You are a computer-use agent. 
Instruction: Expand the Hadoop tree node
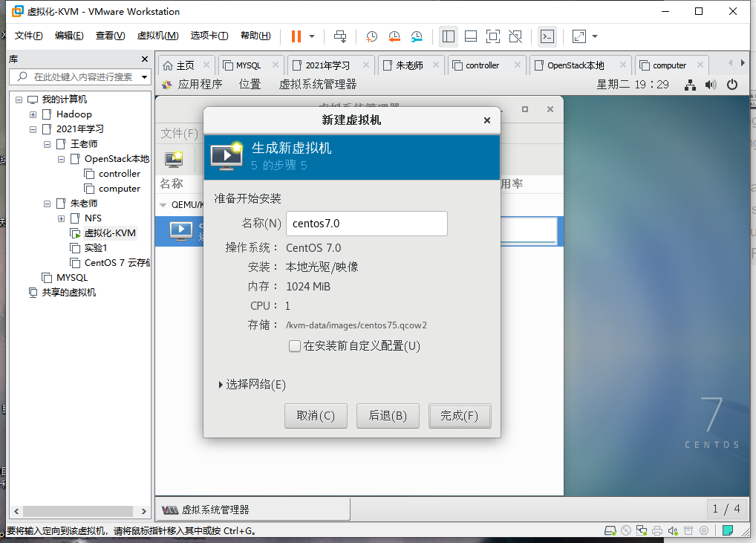pos(33,115)
